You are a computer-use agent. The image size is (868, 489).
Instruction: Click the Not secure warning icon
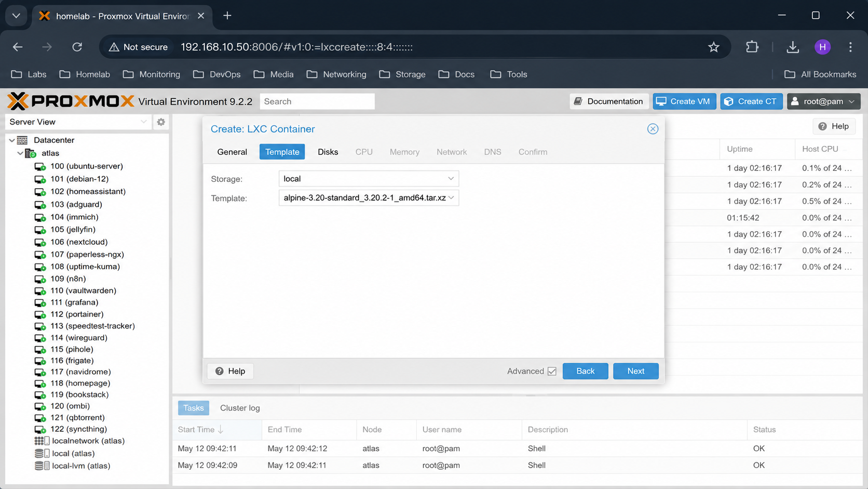point(114,47)
